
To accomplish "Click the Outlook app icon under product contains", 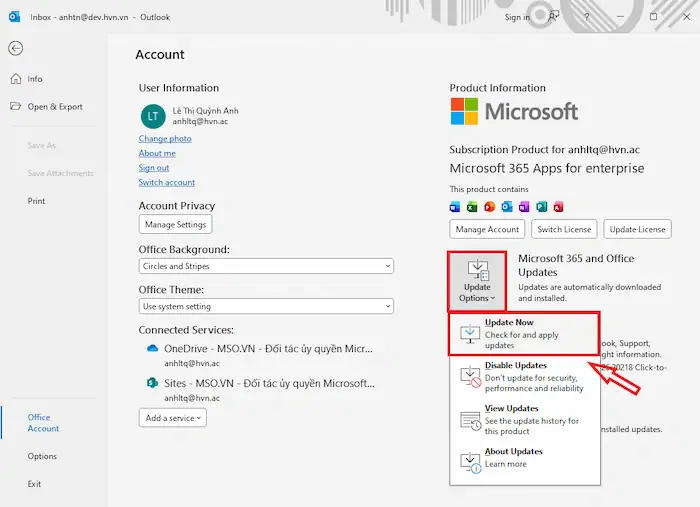I will click(x=507, y=207).
